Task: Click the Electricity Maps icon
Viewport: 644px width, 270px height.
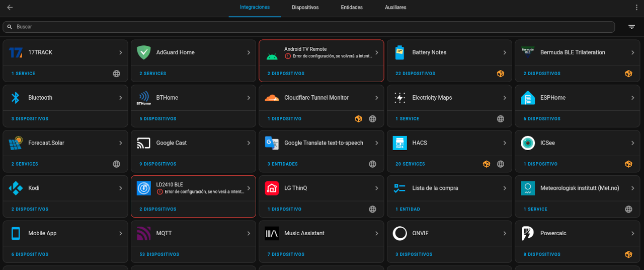Action: tap(400, 98)
